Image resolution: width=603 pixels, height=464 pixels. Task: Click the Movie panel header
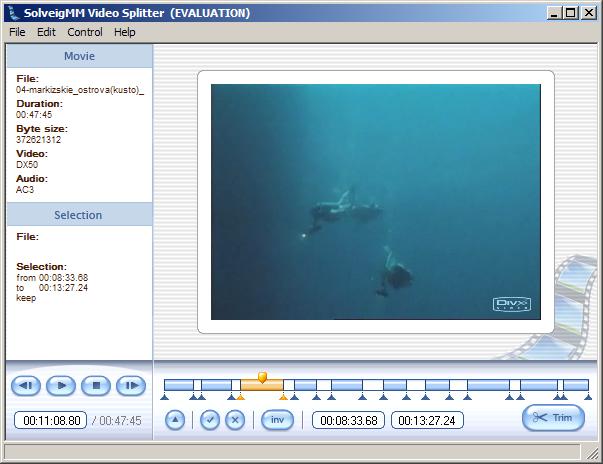point(79,56)
